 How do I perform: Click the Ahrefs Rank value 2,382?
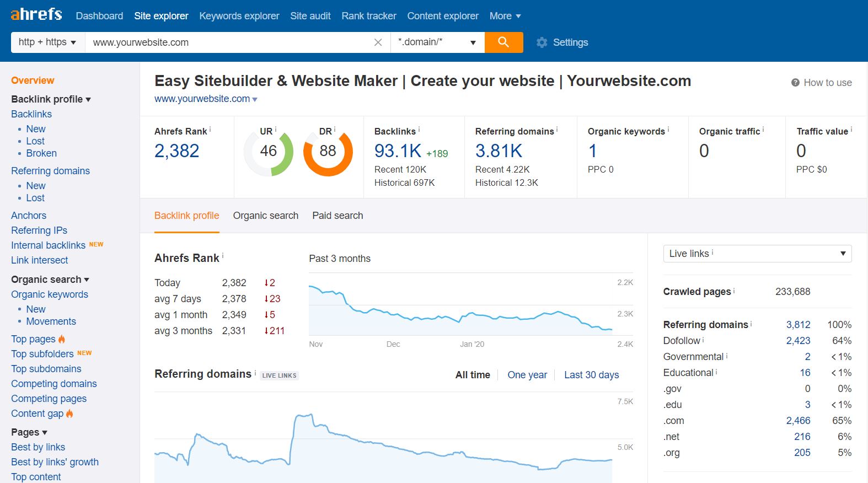(176, 151)
